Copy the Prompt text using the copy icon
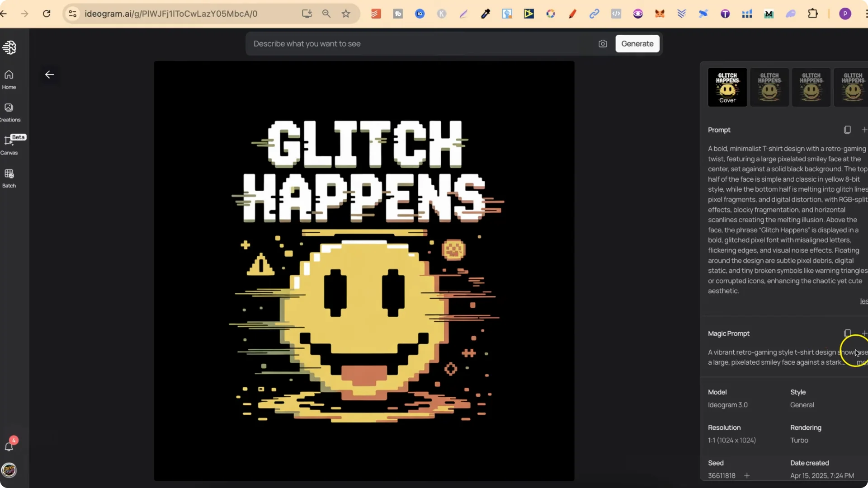 (847, 130)
